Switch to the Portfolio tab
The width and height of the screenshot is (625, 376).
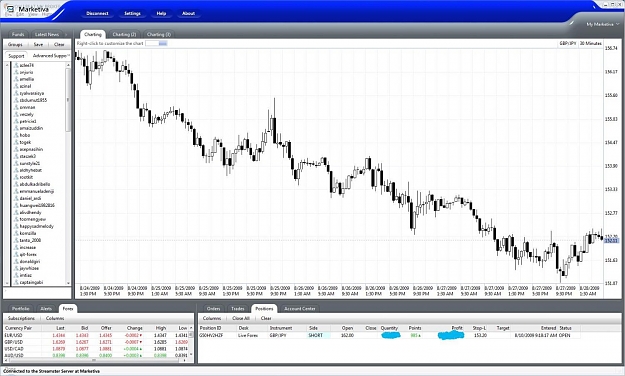coord(21,309)
